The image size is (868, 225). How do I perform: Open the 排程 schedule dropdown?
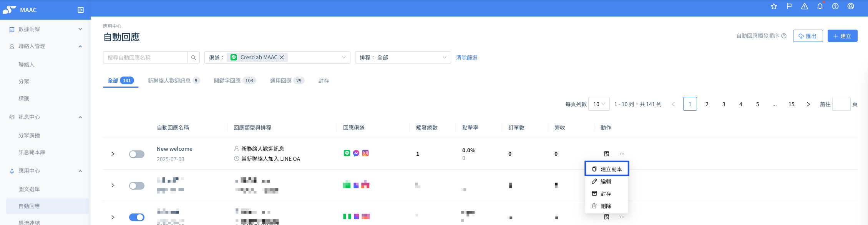click(x=403, y=57)
